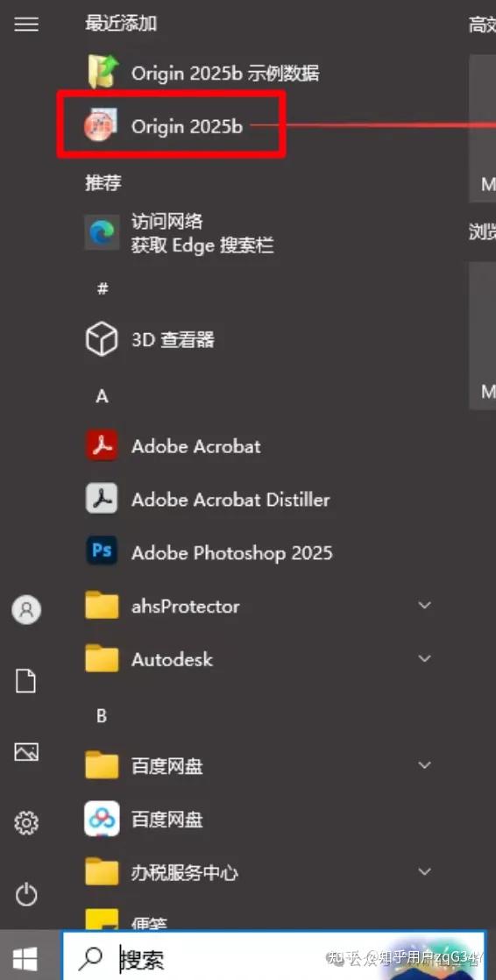Open the Baidu Netdisk app icon

click(x=102, y=819)
